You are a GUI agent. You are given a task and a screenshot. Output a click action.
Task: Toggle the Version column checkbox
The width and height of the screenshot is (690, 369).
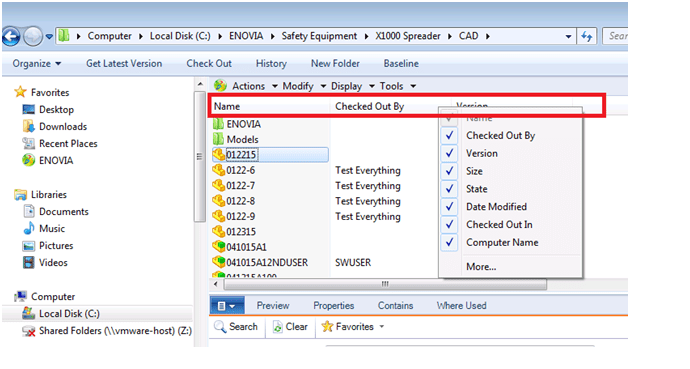pos(449,153)
